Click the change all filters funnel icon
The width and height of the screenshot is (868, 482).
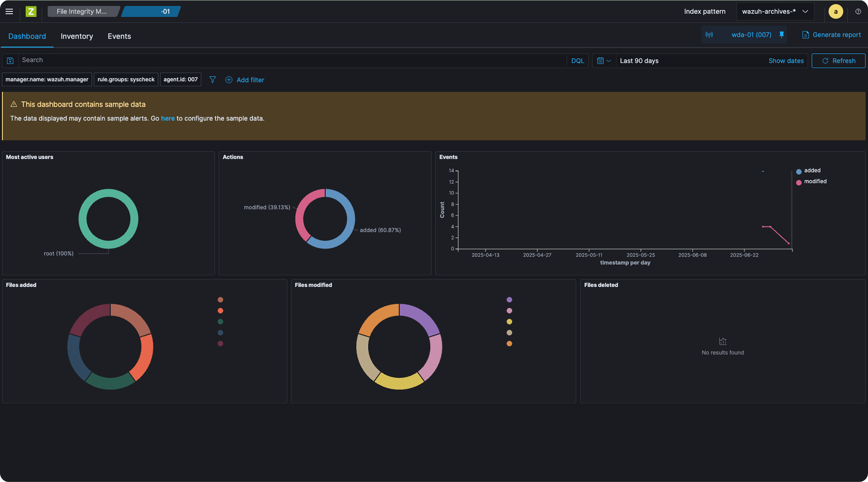click(x=212, y=80)
